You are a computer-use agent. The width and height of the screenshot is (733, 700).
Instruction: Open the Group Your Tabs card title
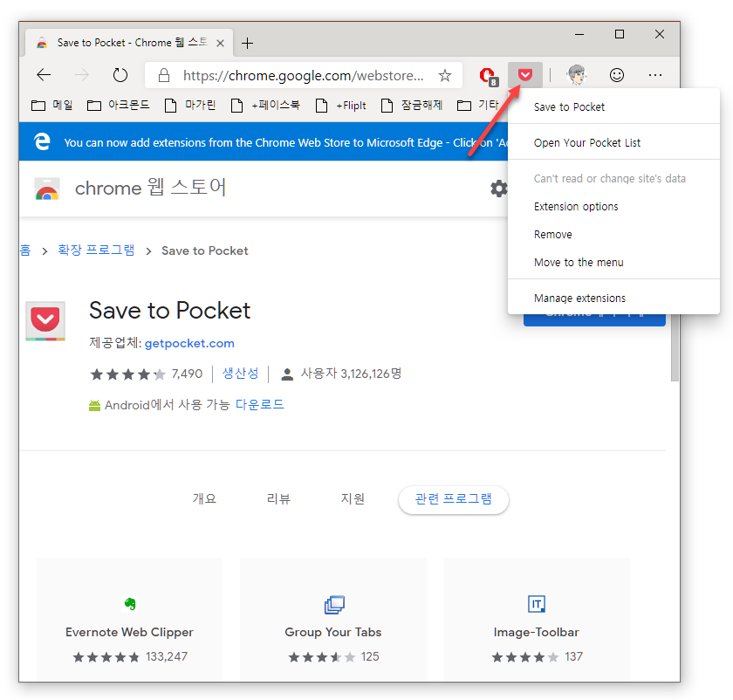(333, 632)
